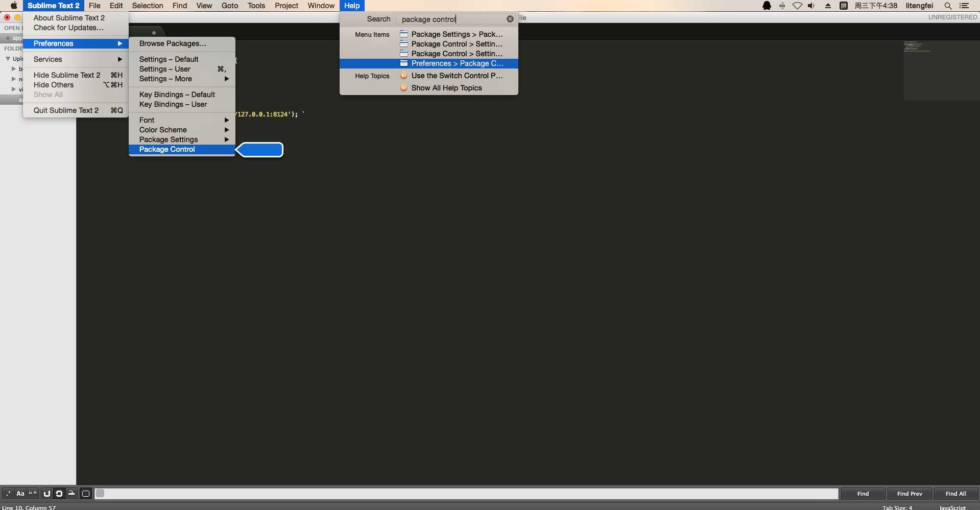Open the litengfei user menu
The width and height of the screenshot is (980, 510).
point(919,6)
